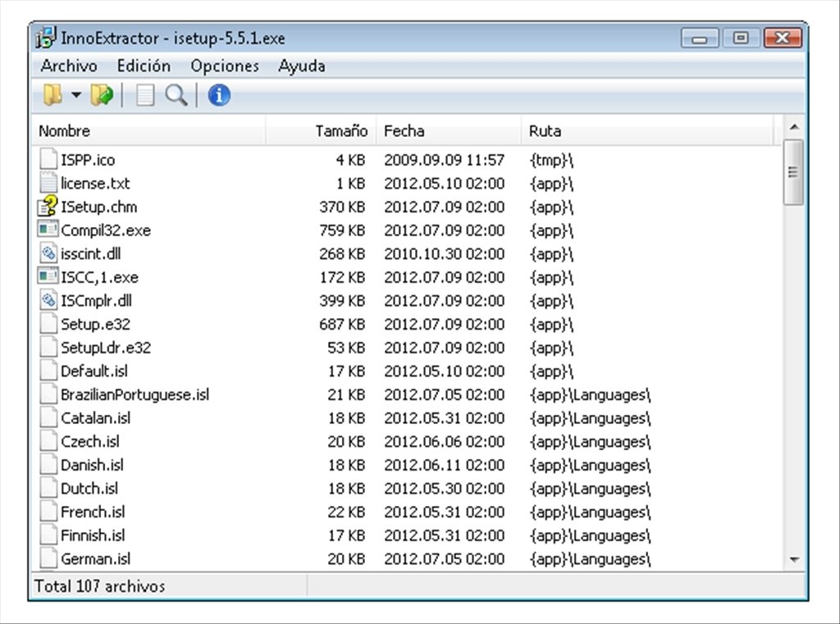The image size is (840, 624).
Task: Close the InnoExtractor window
Action: pos(783,38)
